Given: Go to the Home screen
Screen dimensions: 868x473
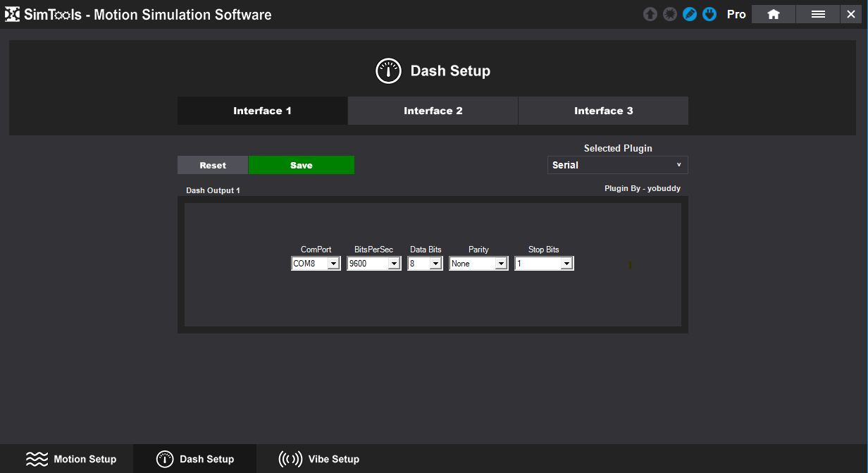Looking at the screenshot, I should 773,14.
